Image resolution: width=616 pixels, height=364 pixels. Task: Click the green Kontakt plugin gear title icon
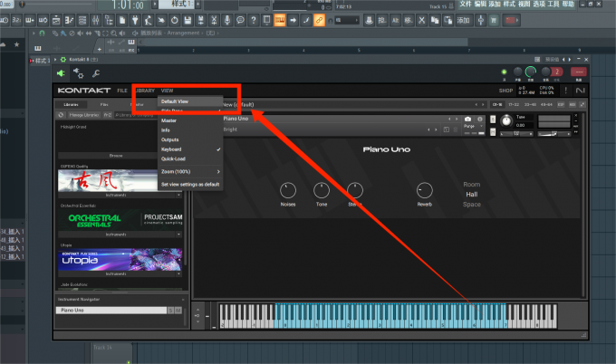(63, 60)
